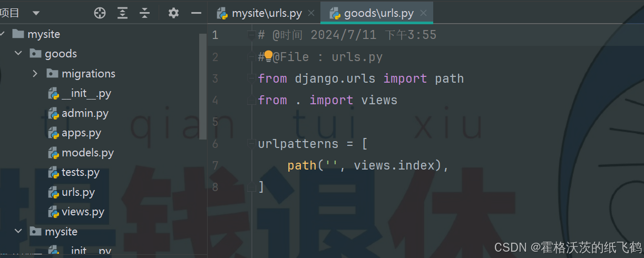
Task: Close the goods\urls.py tab
Action: coord(423,13)
